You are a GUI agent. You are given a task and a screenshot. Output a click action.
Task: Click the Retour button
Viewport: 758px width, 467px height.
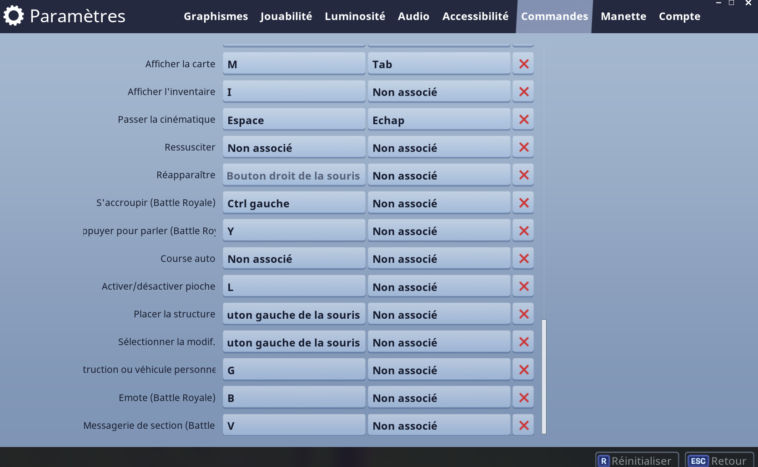click(719, 461)
